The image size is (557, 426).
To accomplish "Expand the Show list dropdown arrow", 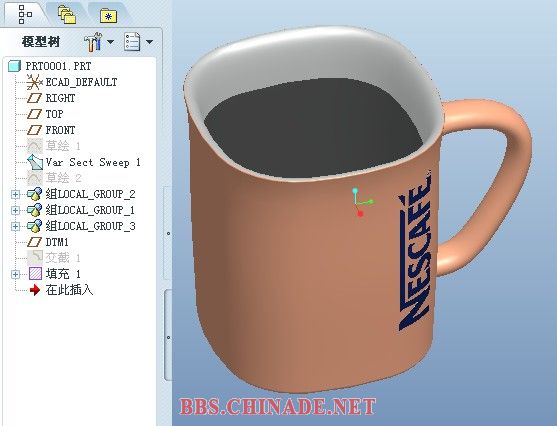I will pos(150,42).
